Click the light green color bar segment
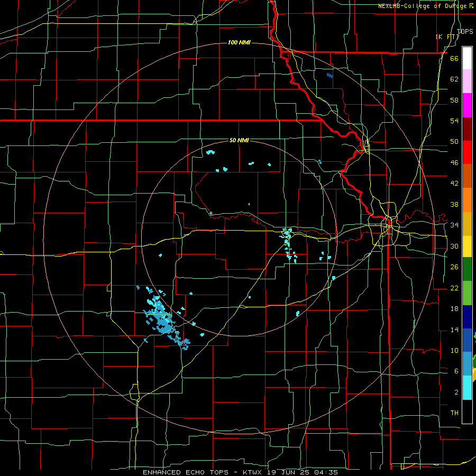476x476 pixels. pyautogui.click(x=467, y=293)
